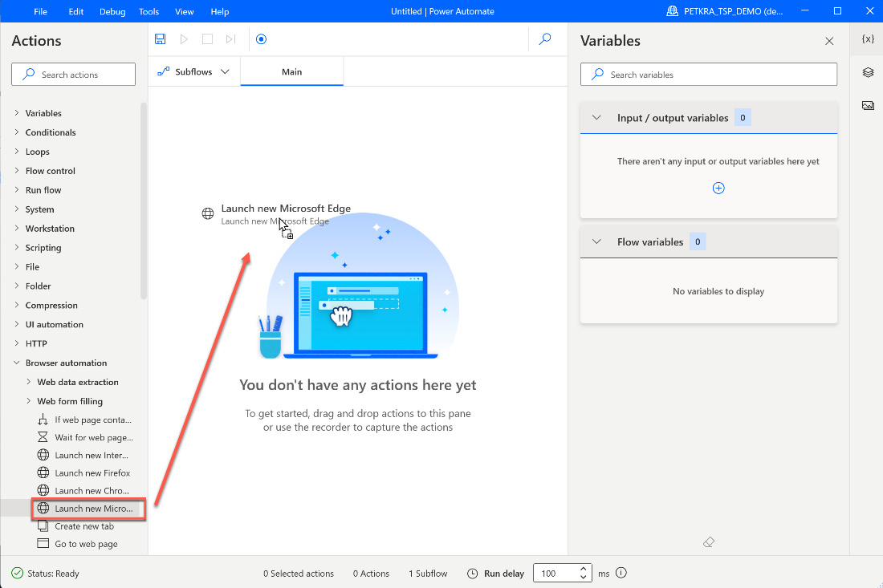Stop the flow with the square icon
Screen dimensions: 883x588
[207, 39]
